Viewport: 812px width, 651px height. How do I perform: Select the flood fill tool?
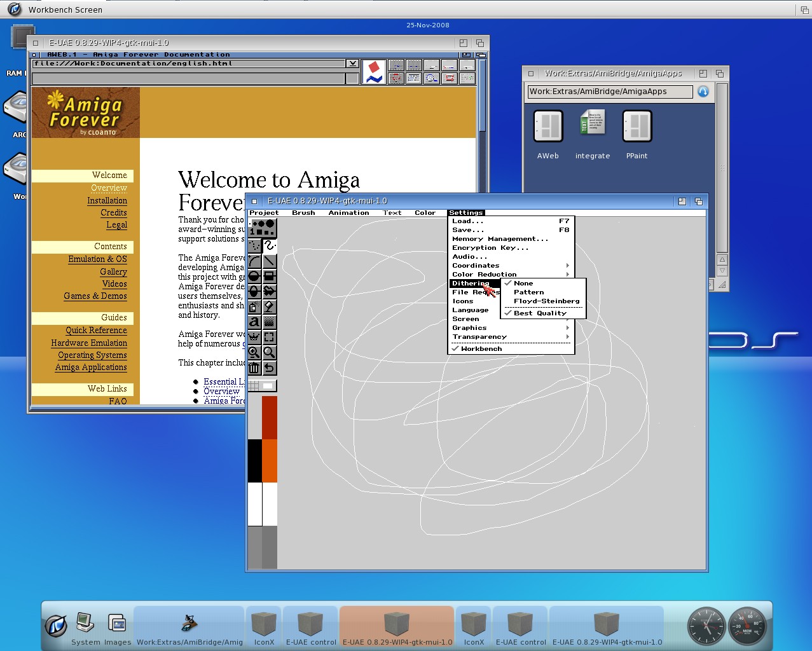(x=270, y=306)
